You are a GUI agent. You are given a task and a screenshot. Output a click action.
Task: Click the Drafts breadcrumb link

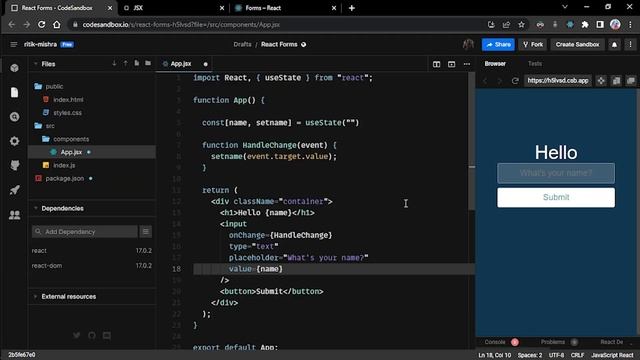coord(242,44)
